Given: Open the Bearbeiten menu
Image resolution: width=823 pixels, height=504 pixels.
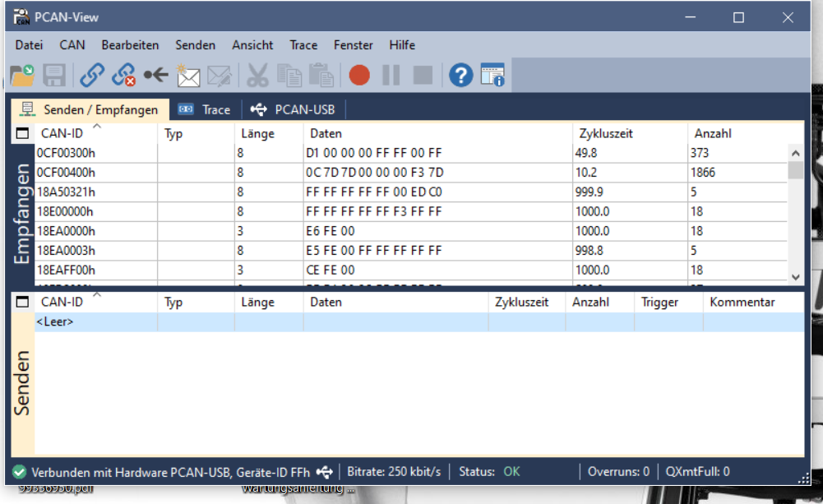Looking at the screenshot, I should (x=130, y=45).
